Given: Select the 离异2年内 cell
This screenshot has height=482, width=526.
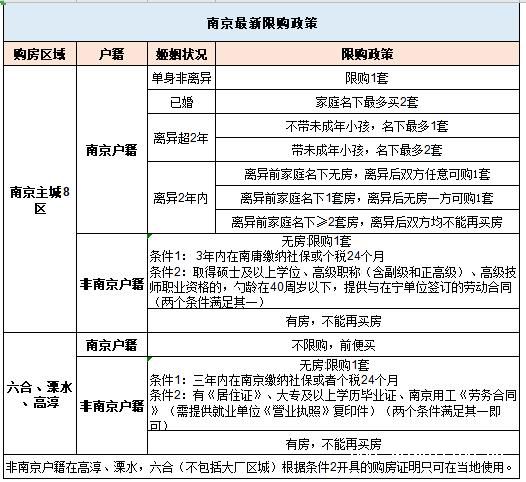Looking at the screenshot, I should 181,198.
